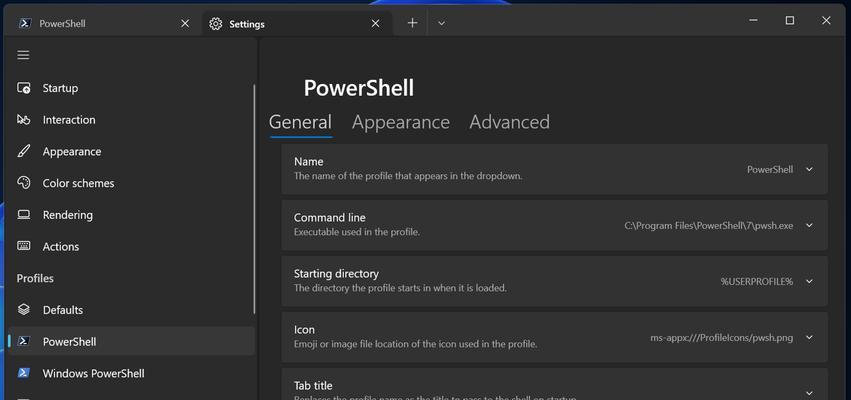
Task: Click the Color schemes palette icon
Action: pyautogui.click(x=23, y=183)
